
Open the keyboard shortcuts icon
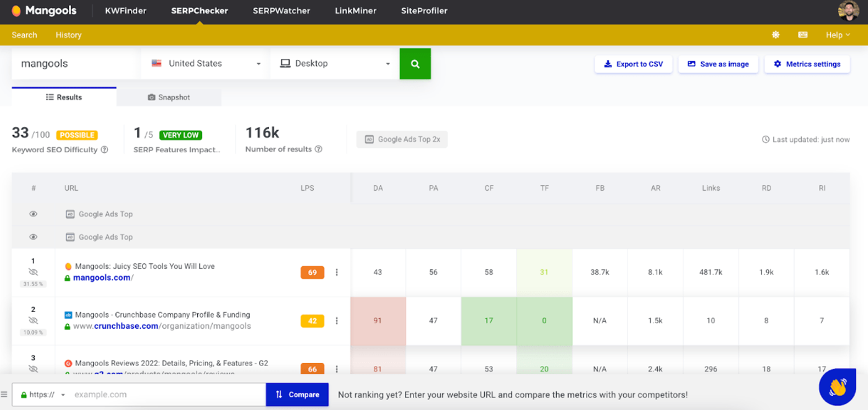click(803, 35)
